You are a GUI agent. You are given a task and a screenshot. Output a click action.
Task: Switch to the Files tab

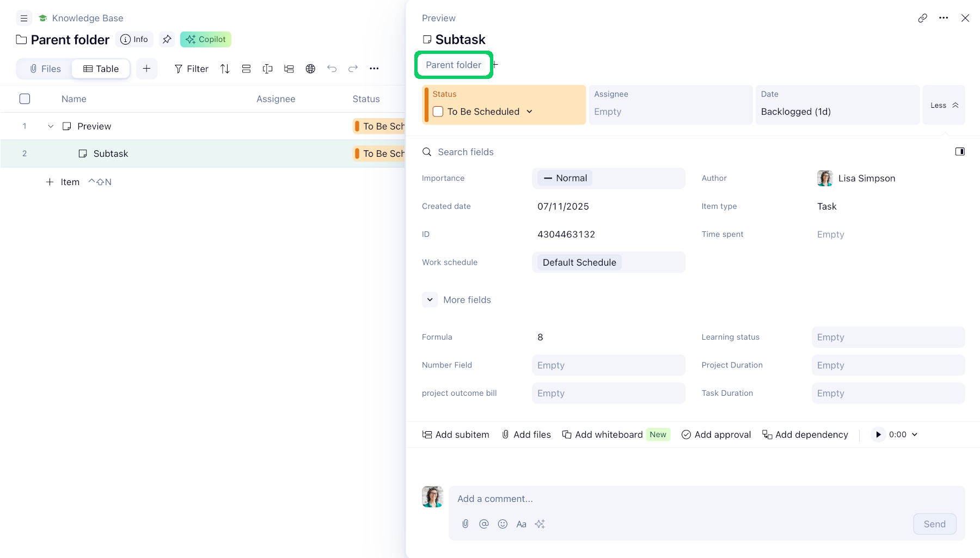coord(45,69)
